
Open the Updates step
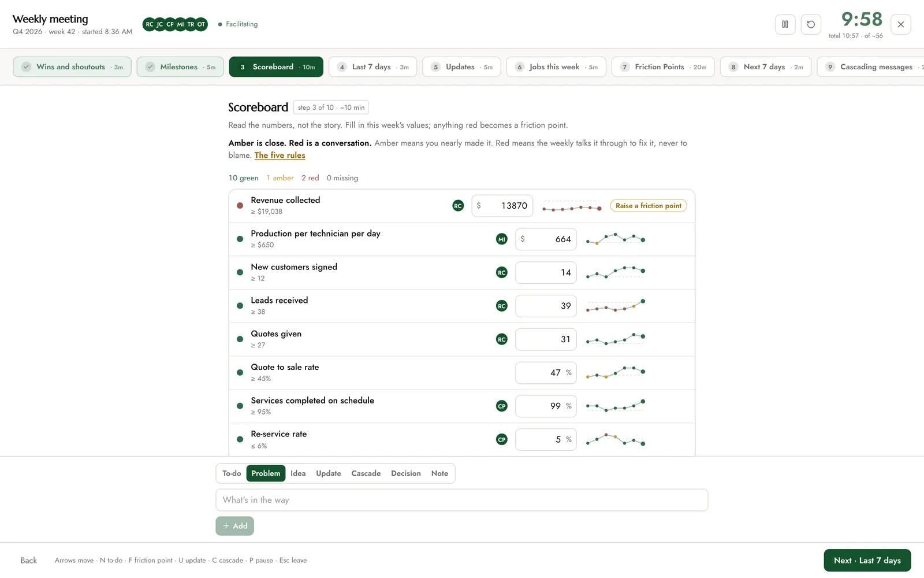point(461,67)
